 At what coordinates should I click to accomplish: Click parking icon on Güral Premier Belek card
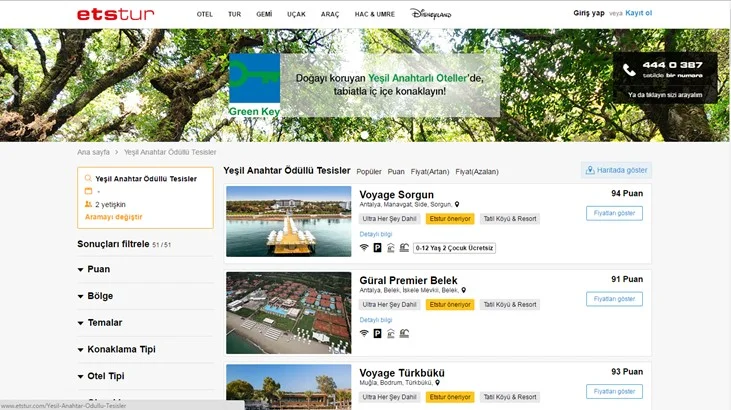(378, 333)
